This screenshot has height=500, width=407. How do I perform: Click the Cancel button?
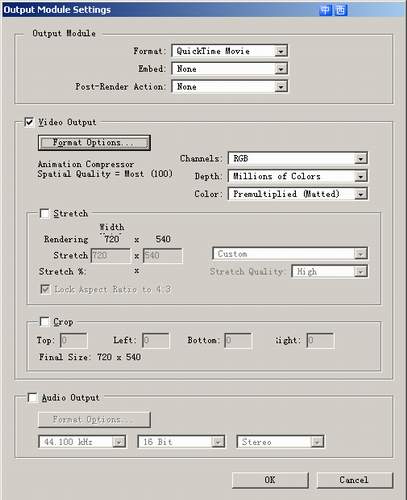[355, 480]
